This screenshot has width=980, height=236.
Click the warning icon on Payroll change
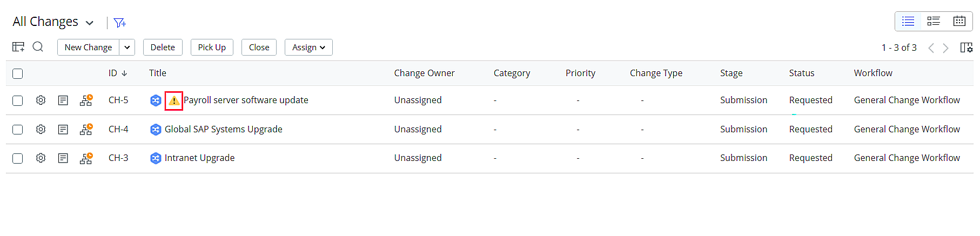click(x=174, y=101)
